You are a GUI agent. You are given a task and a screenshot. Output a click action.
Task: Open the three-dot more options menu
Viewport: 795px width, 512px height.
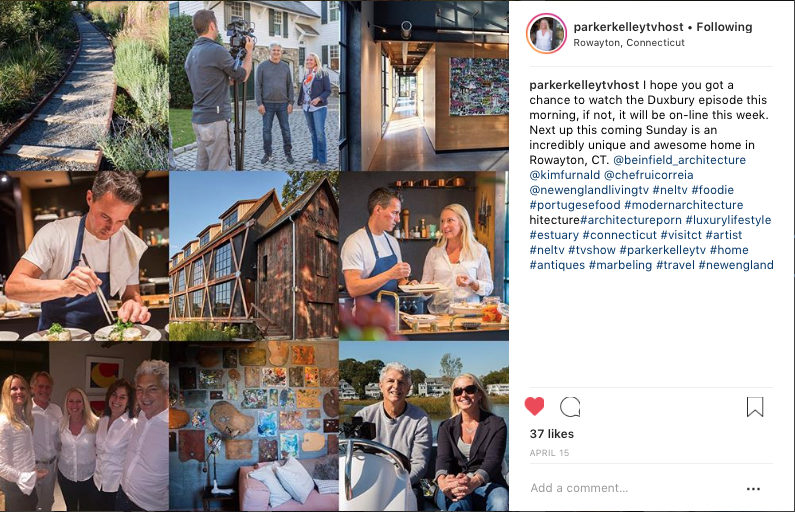click(x=753, y=489)
